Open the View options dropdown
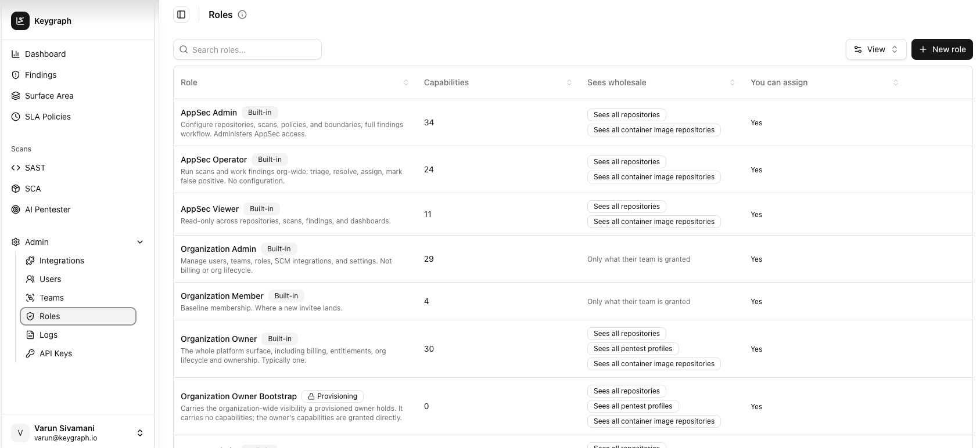 [x=876, y=49]
